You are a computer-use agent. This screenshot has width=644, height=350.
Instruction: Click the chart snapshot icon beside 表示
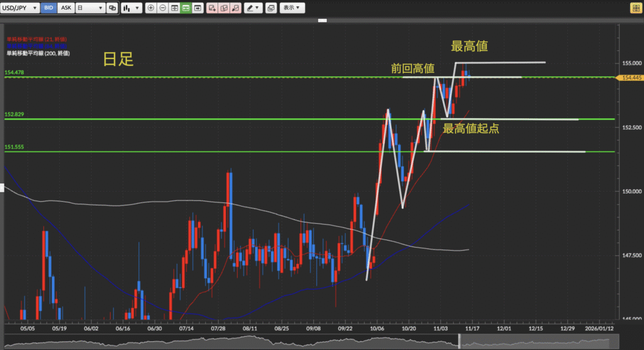[x=270, y=8]
